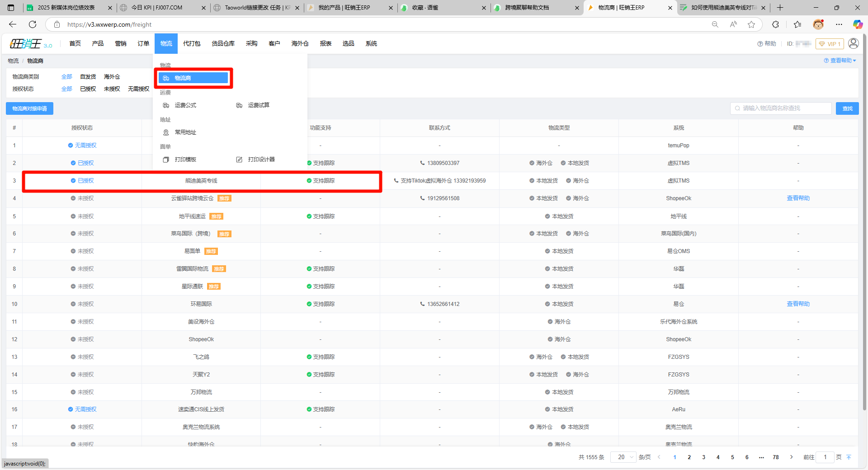Click the 查找 search button
This screenshot has width=868, height=470.
tap(847, 108)
